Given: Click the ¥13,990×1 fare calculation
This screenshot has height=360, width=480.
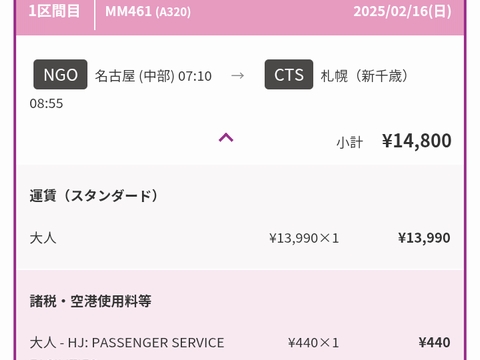Looking at the screenshot, I should 304,238.
